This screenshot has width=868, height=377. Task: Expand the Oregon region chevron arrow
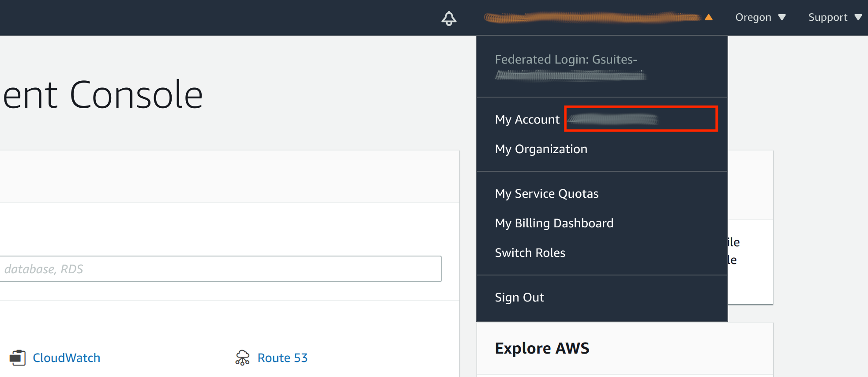coord(782,18)
